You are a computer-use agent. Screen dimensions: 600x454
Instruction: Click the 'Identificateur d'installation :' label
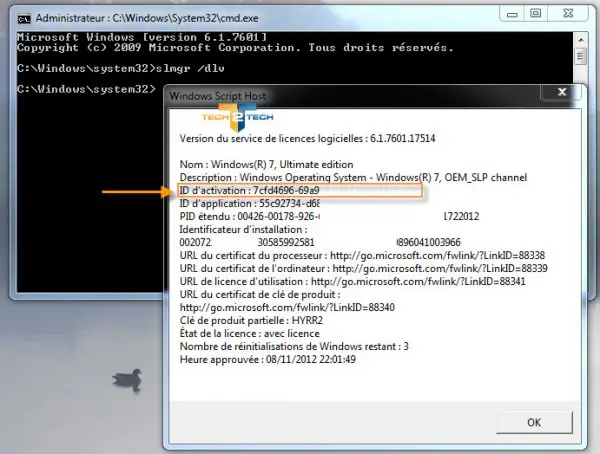click(243, 229)
